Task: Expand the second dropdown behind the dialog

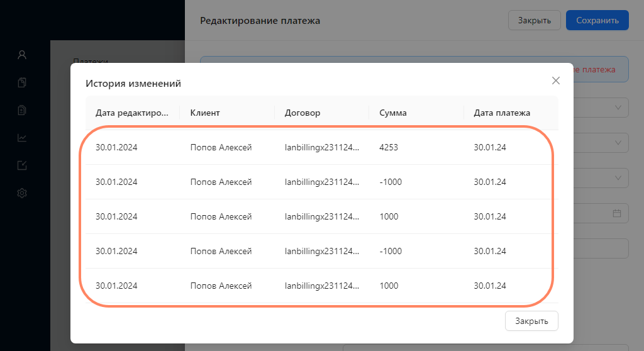Action: [x=618, y=143]
